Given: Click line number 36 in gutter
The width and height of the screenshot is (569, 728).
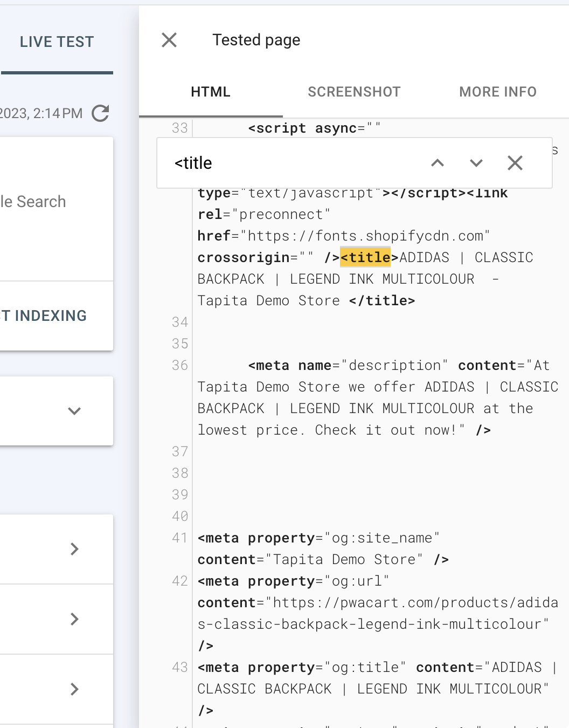Looking at the screenshot, I should point(180,366).
